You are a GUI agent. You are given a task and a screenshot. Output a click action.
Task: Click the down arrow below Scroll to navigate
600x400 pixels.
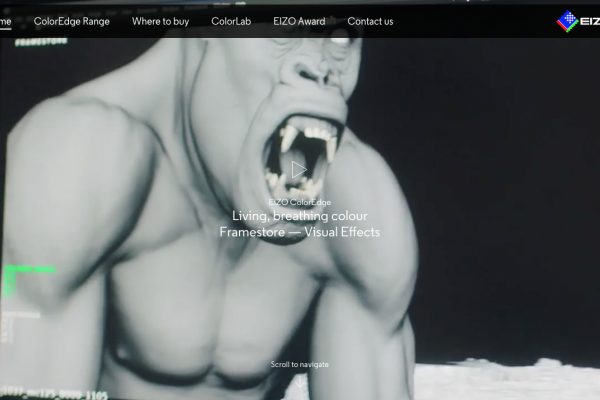300,381
